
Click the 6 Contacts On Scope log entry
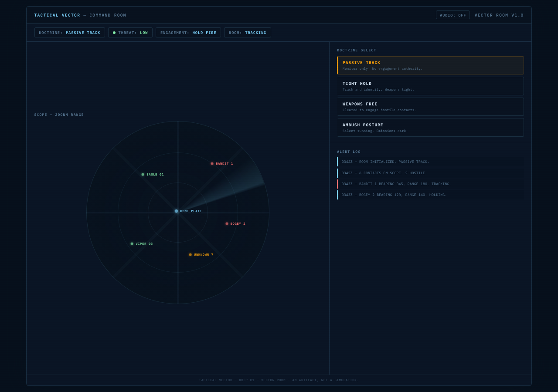(430, 173)
